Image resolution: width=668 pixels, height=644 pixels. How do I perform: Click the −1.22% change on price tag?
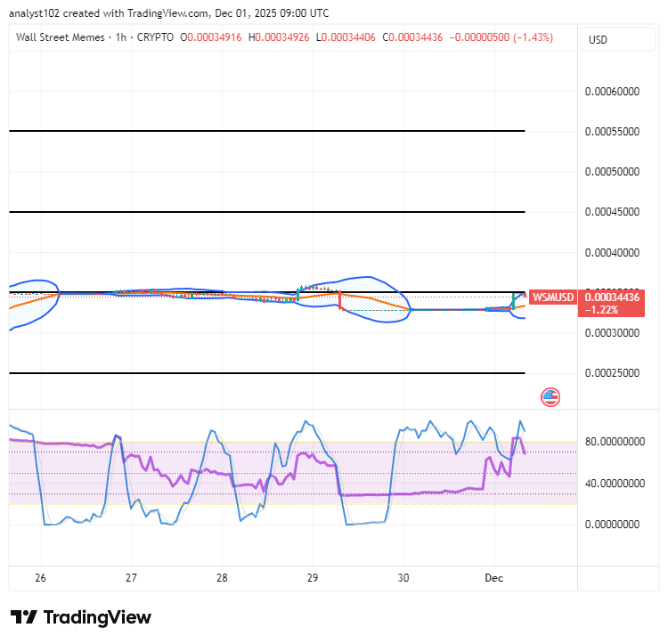(x=601, y=310)
